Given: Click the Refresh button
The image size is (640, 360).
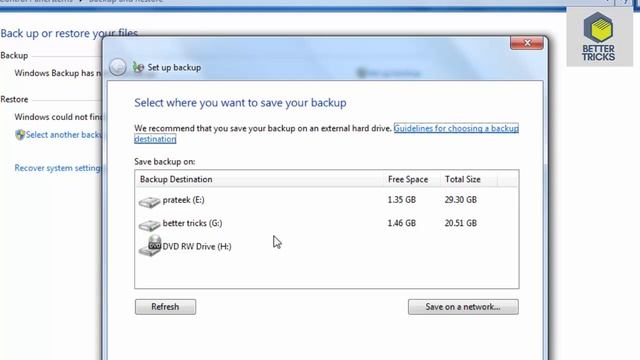Looking at the screenshot, I should (165, 307).
